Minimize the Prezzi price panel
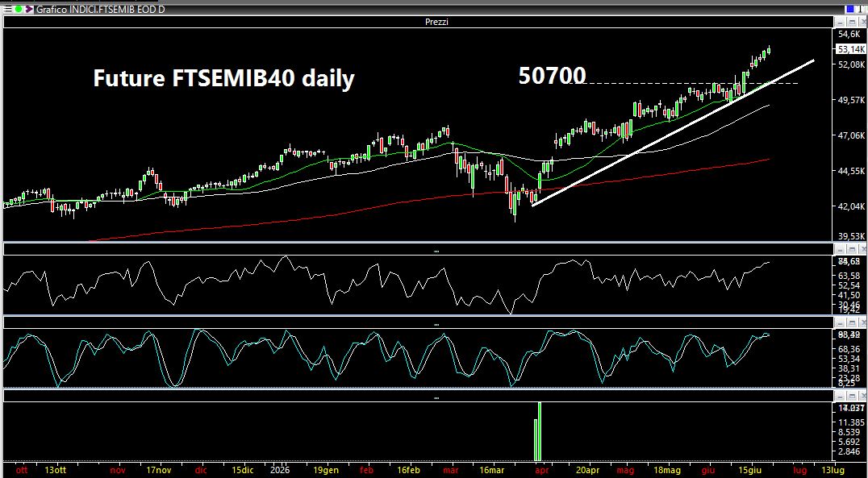This screenshot has height=478, width=868. tap(841, 22)
